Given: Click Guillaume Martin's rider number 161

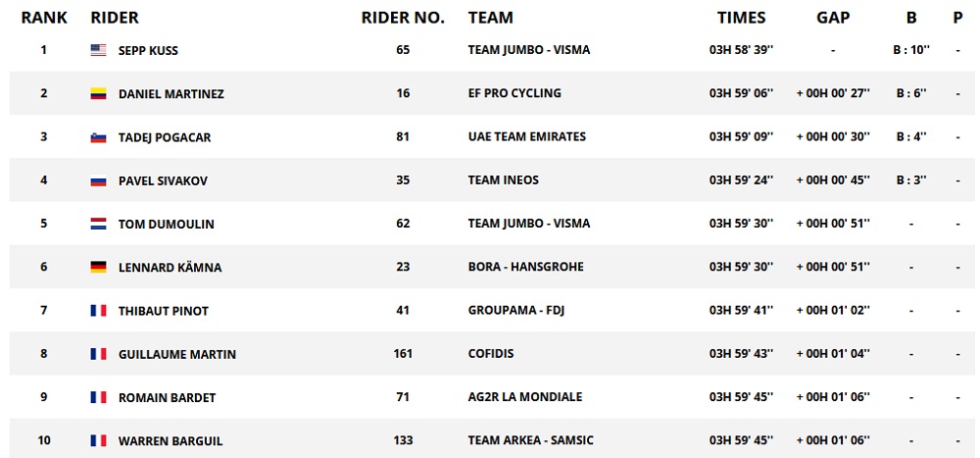Looking at the screenshot, I should coord(403,354).
